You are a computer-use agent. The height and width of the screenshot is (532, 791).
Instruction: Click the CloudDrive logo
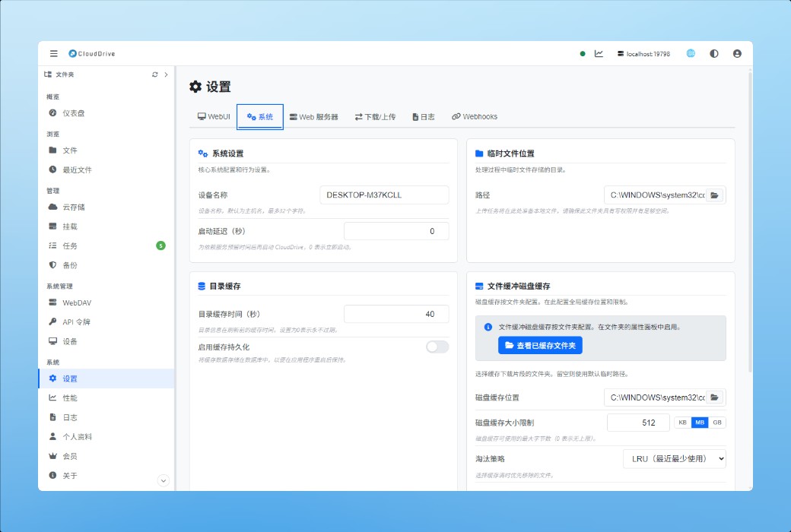pos(92,53)
